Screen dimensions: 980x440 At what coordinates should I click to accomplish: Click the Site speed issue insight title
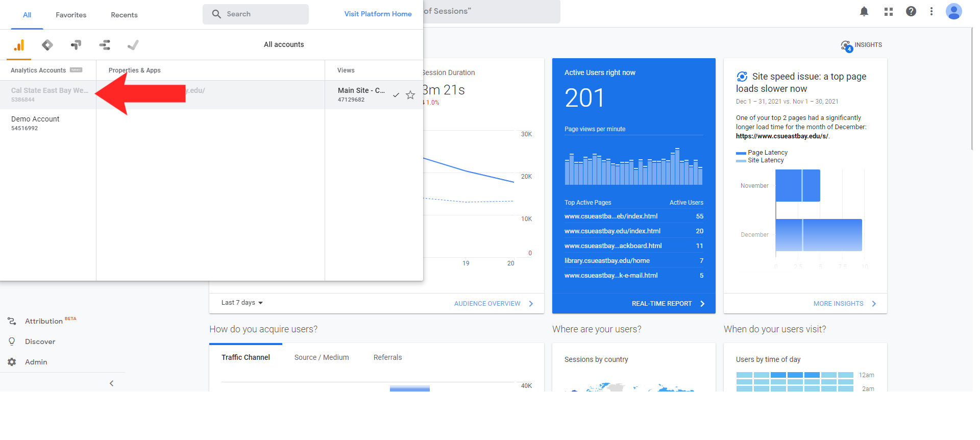[x=801, y=82]
